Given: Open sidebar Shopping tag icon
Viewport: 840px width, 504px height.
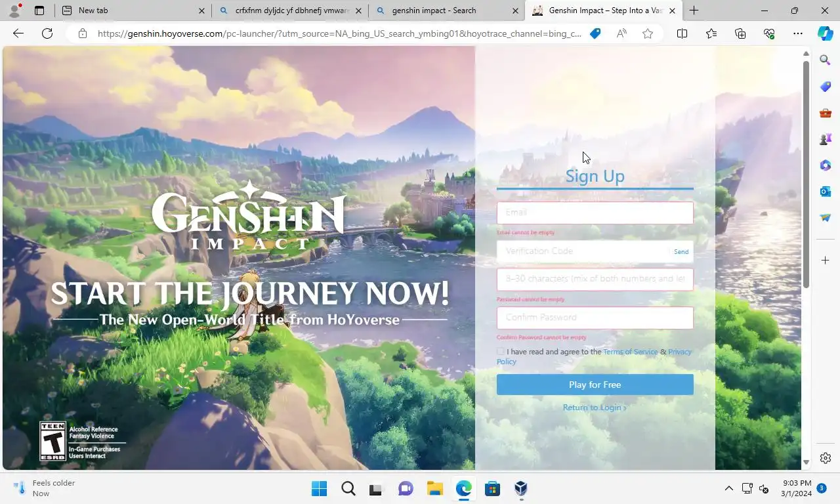Looking at the screenshot, I should click(826, 87).
